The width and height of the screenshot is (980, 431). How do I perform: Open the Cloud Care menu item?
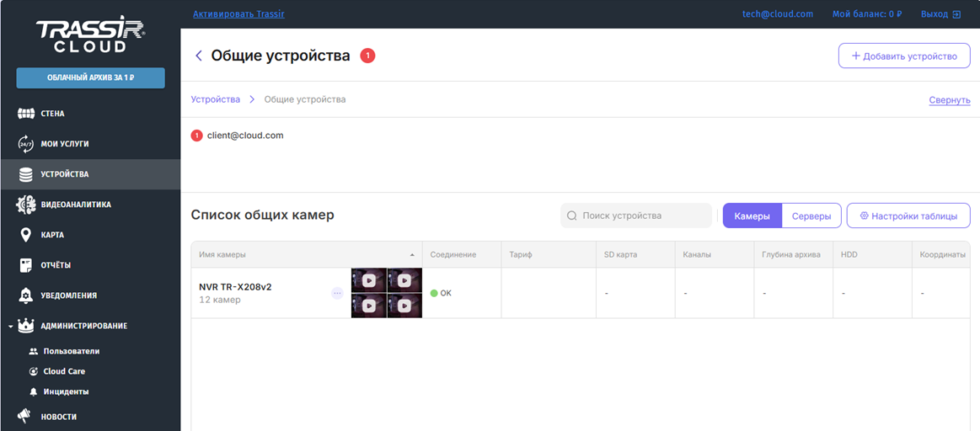tap(64, 371)
